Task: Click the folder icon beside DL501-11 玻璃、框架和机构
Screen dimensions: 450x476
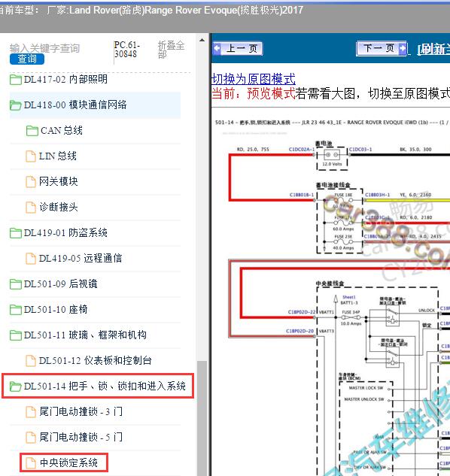Action: [x=16, y=335]
